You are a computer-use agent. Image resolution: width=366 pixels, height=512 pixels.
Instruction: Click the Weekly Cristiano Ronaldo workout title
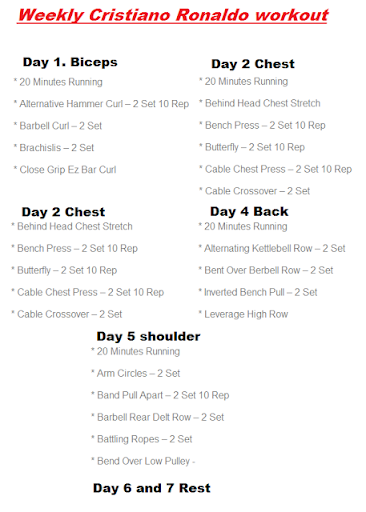tap(173, 15)
